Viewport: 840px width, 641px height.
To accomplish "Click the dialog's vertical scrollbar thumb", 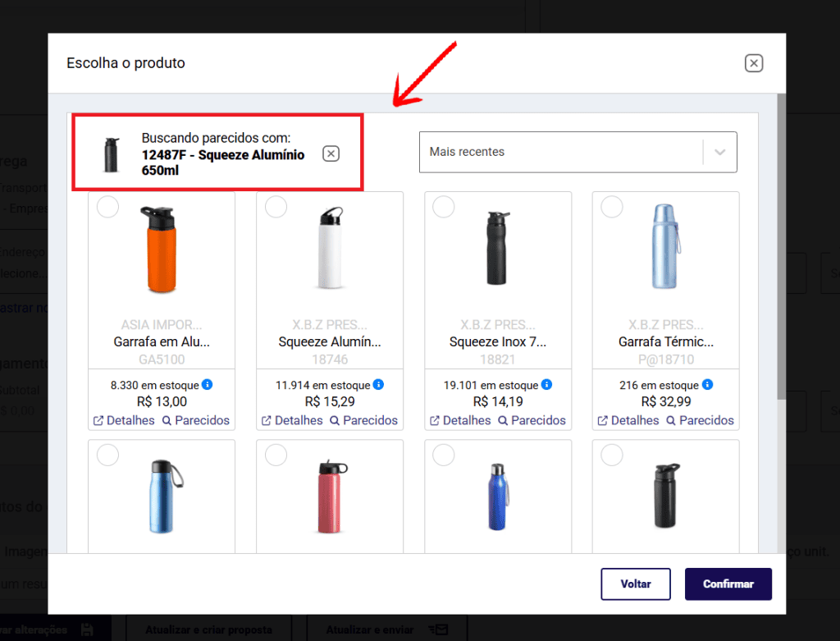I will 781,246.
